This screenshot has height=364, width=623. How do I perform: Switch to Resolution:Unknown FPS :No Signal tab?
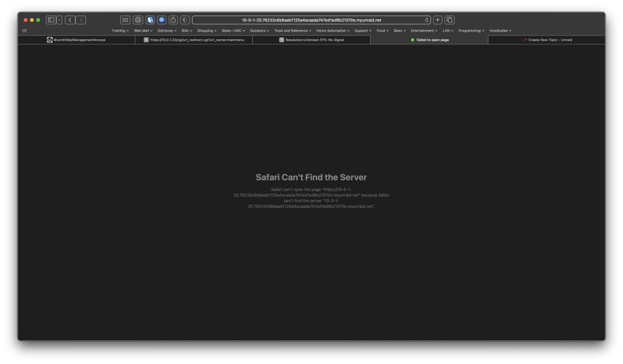(x=311, y=40)
